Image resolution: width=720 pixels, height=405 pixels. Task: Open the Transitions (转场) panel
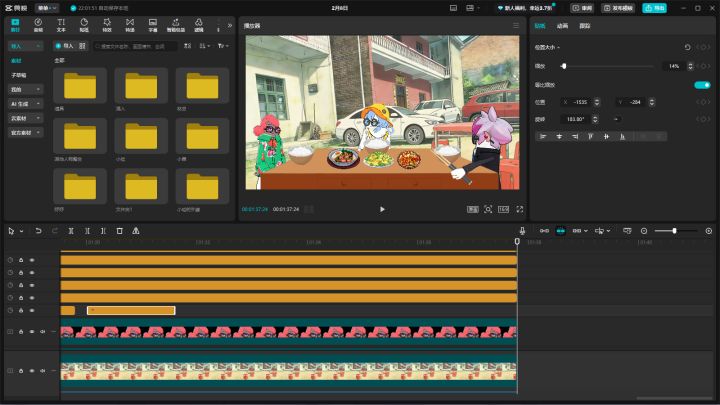130,24
